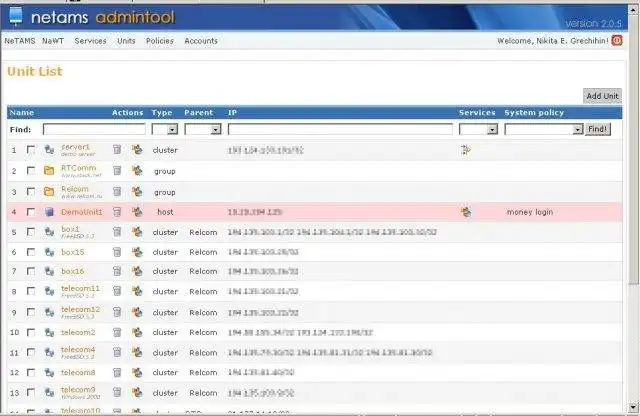This screenshot has width=640, height=416.
Task: Click the trash icon for box15
Action: click(117, 252)
